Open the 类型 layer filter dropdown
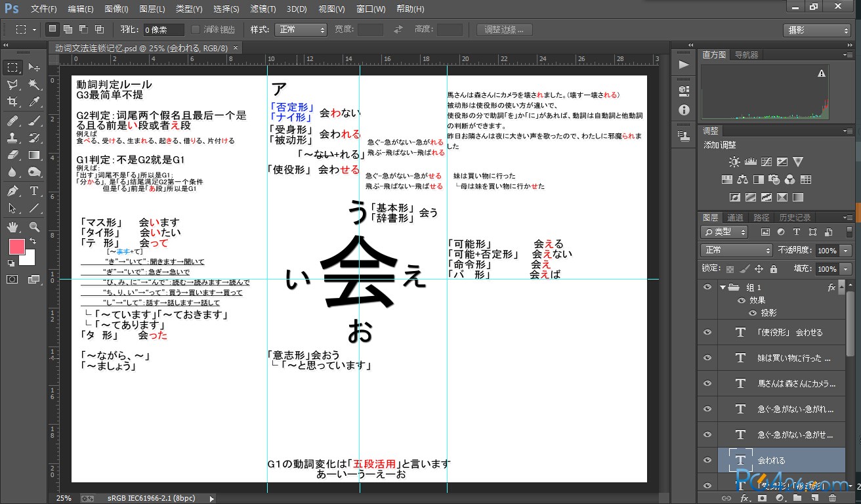Viewport: 861px width, 504px height. (724, 232)
